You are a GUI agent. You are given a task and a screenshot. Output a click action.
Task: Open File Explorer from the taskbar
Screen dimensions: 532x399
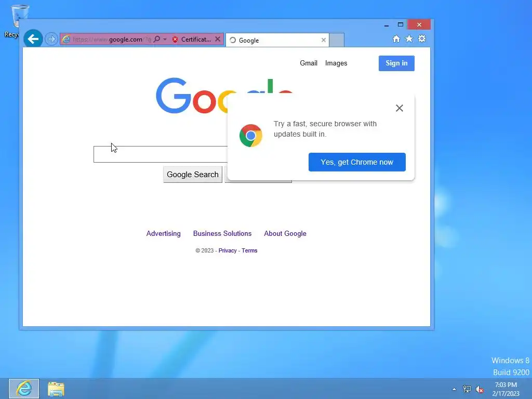coord(56,389)
